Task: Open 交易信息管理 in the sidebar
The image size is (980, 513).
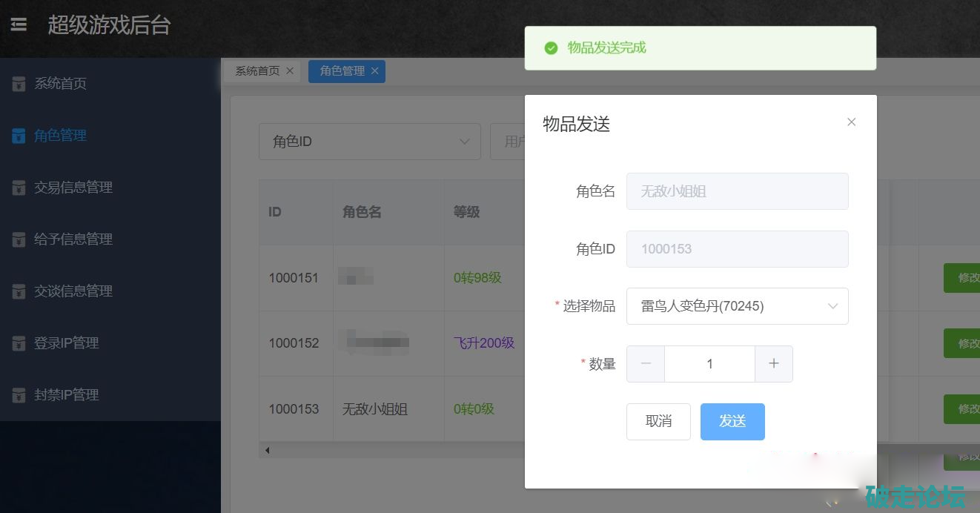Action: 73,188
